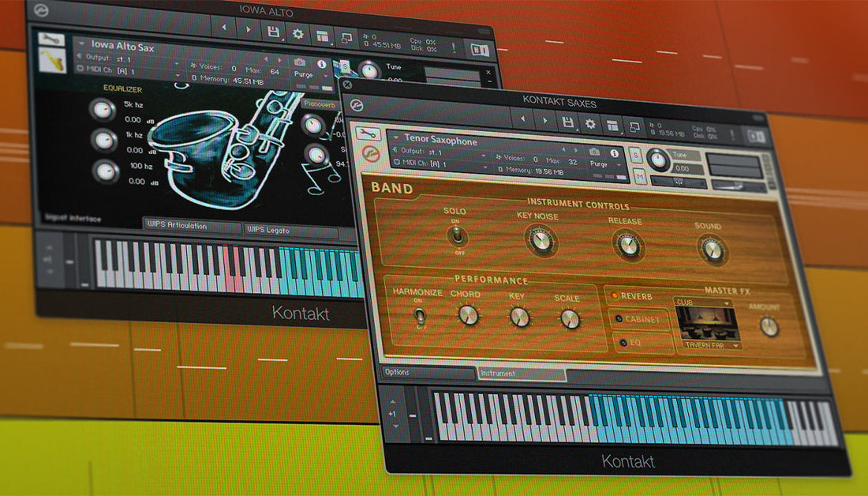The image size is (868, 496).
Task: Click the yellow saxophone instrument icon
Action: pyautogui.click(x=53, y=61)
